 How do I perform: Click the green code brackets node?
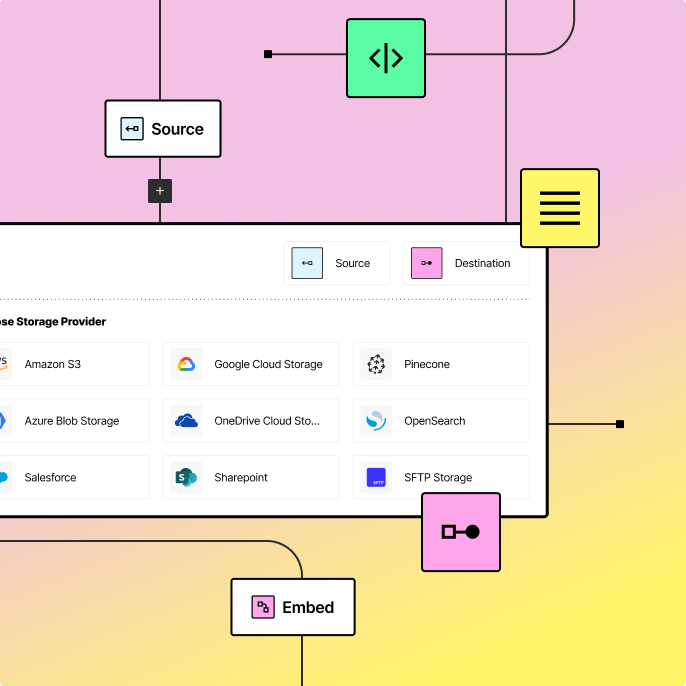click(x=386, y=58)
